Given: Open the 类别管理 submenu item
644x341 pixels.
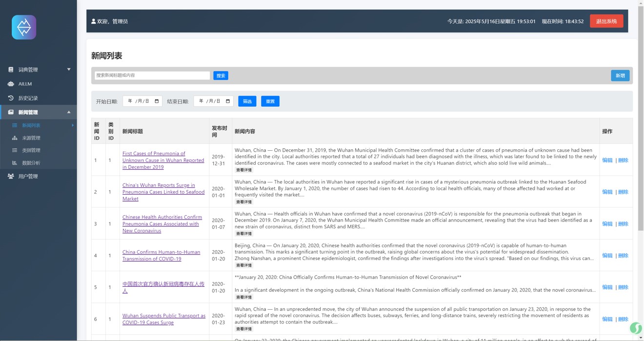Looking at the screenshot, I should (31, 150).
